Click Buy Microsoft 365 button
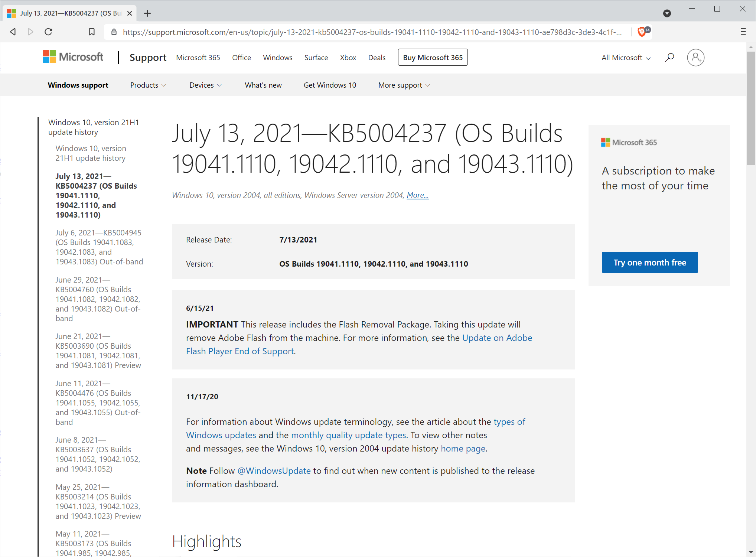The height and width of the screenshot is (557, 756). (433, 58)
